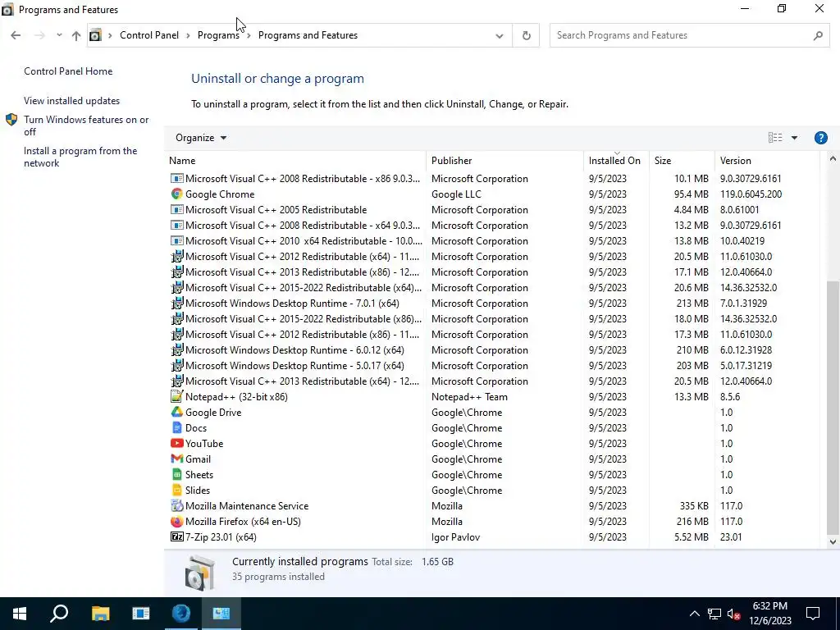Expand the Organize dropdown menu

pos(201,138)
